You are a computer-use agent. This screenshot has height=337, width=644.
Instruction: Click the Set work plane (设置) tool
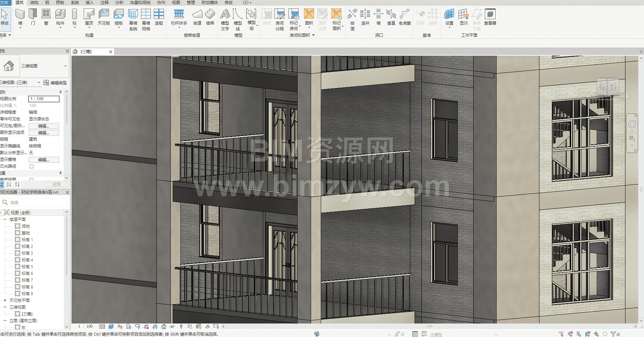449,18
